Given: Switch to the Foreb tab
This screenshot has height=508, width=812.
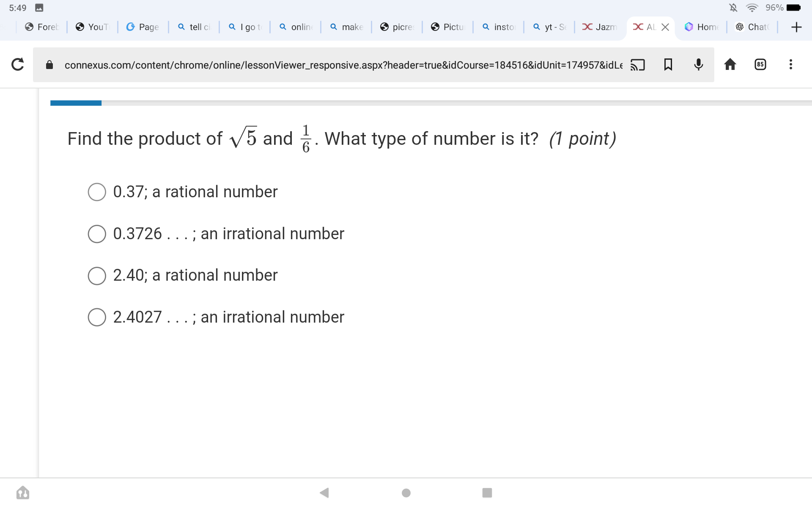Looking at the screenshot, I should [x=41, y=27].
